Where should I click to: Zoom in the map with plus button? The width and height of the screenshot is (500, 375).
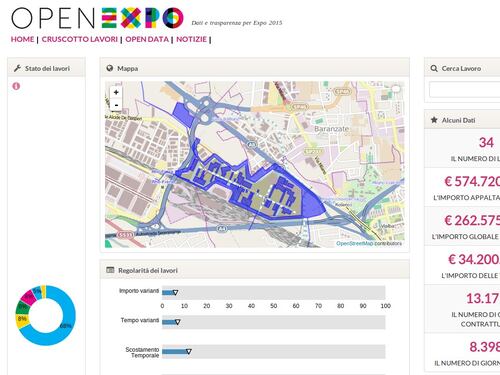click(x=116, y=92)
